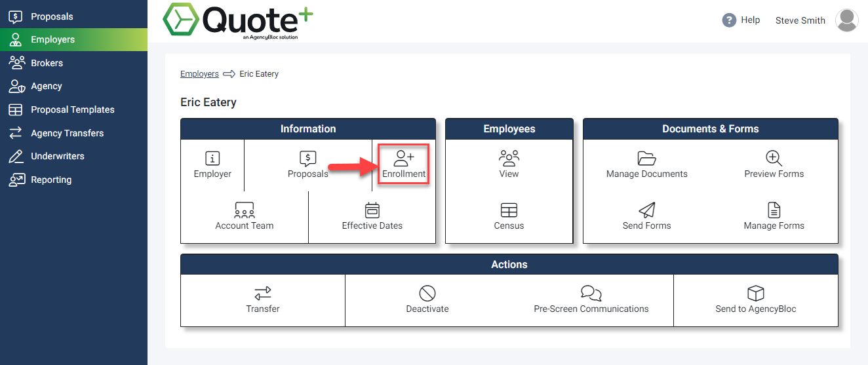Click the Information panel header
Screen dimensions: 868x365
[x=308, y=129]
